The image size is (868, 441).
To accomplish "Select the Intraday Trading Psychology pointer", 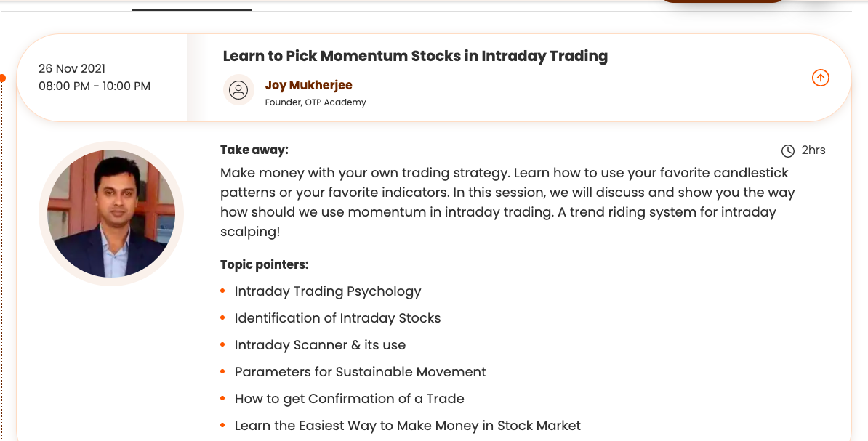I will pyautogui.click(x=328, y=291).
